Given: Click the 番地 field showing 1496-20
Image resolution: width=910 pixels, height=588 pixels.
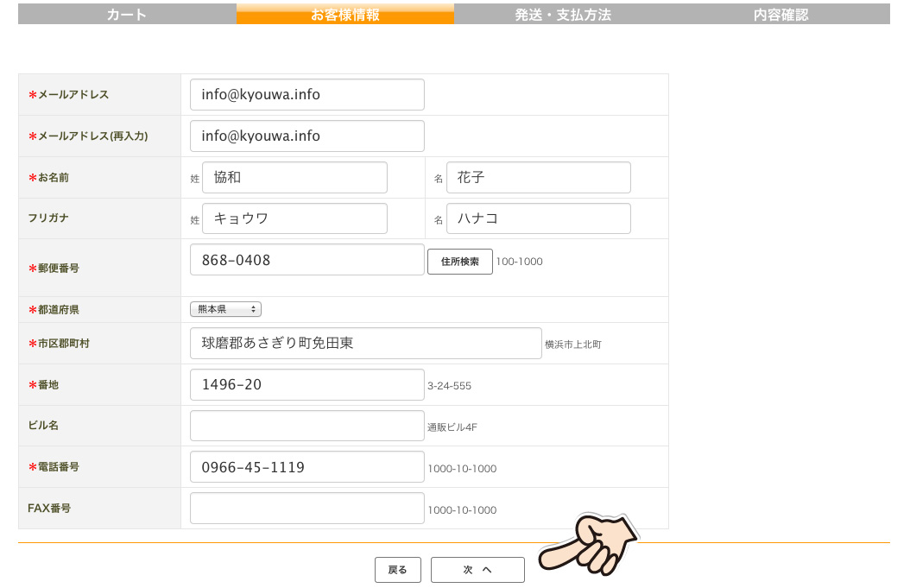Looking at the screenshot, I should click(306, 385).
